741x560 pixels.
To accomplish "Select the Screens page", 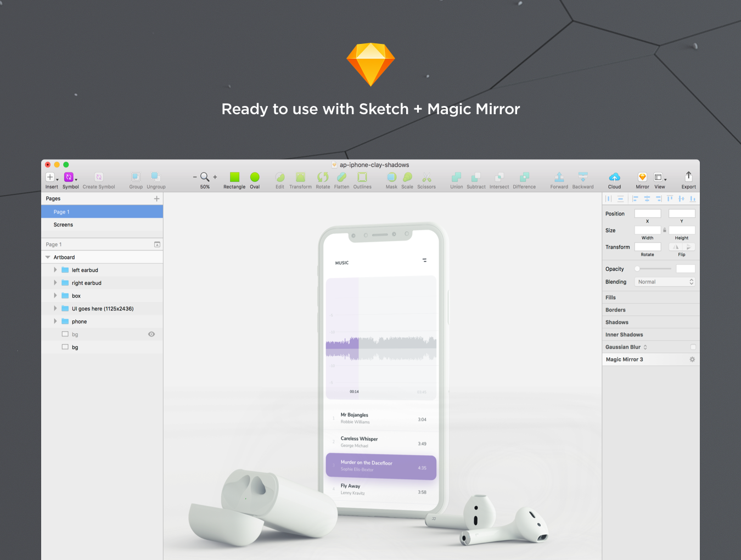I will (63, 225).
